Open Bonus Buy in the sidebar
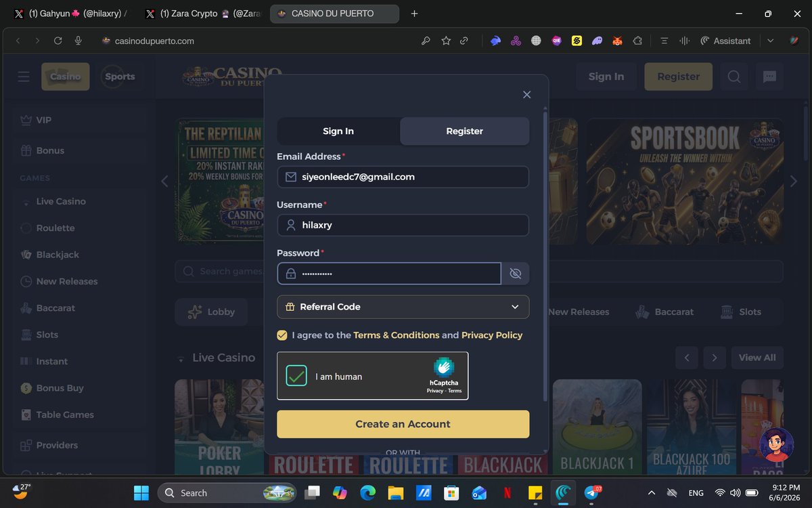812x508 pixels. click(x=81, y=388)
